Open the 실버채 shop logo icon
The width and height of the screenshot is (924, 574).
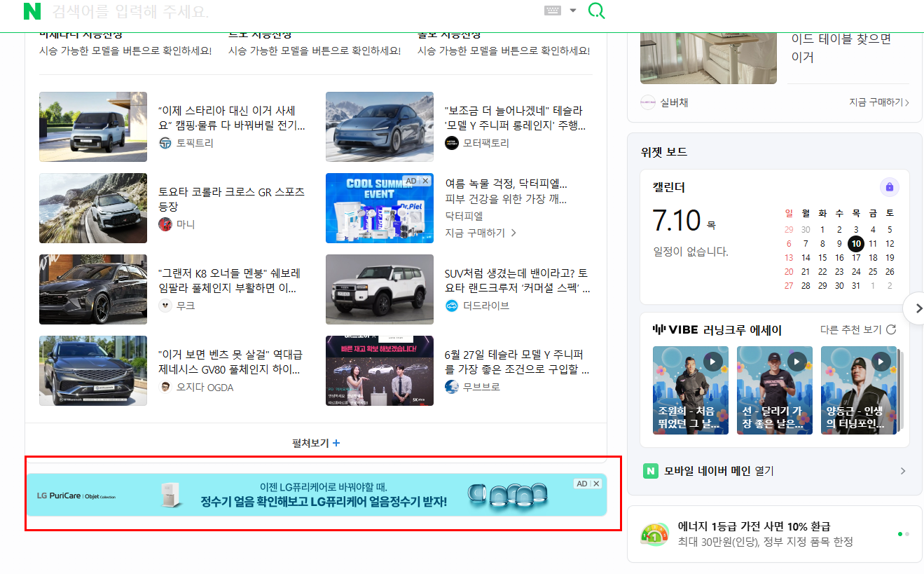coord(648,102)
